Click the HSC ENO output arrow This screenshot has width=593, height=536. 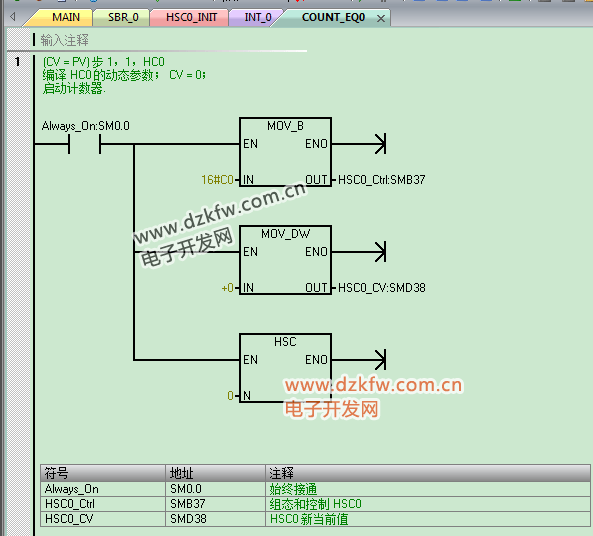(380, 359)
